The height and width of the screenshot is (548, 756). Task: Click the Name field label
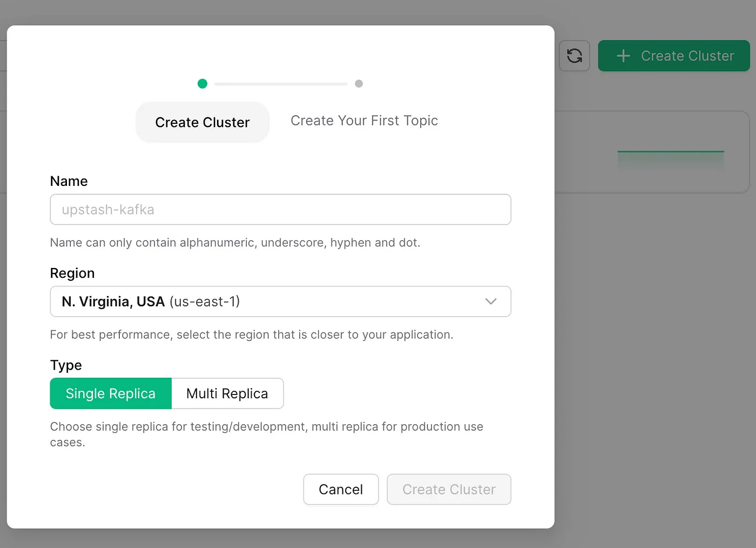(x=69, y=181)
